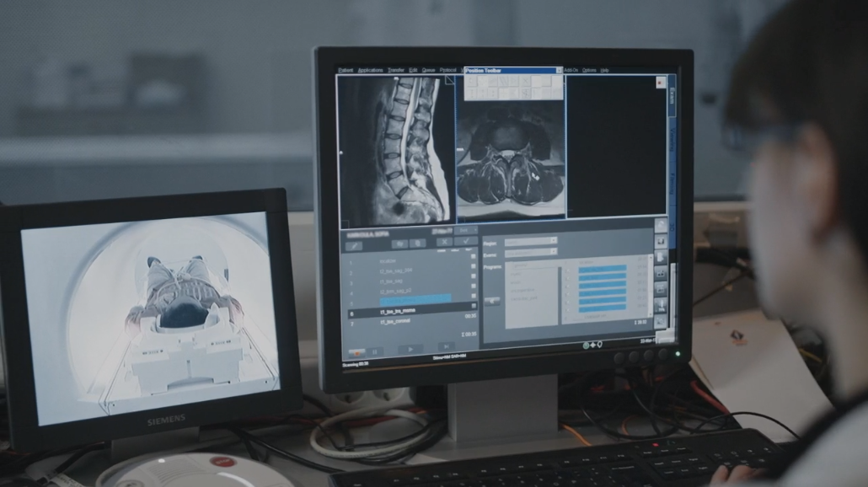Toggle the checkbox on the t2_tse_sag_384 row
Screen dimensions: 868x487
(x=474, y=266)
